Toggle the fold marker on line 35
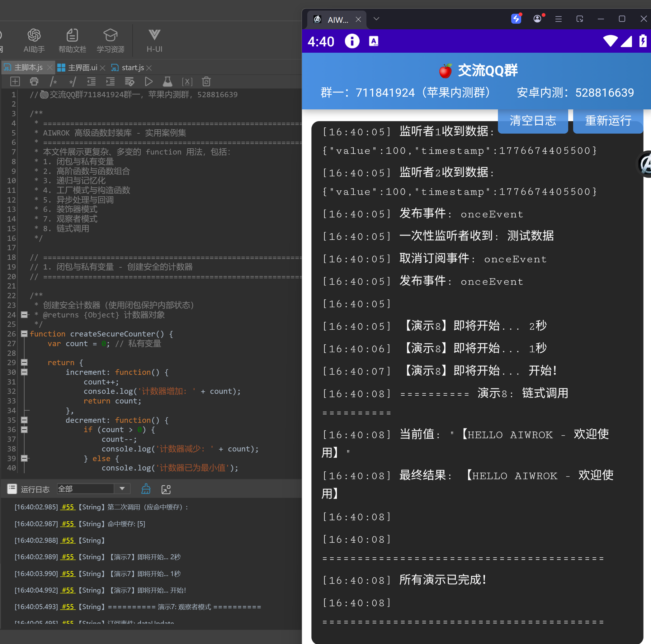Image resolution: width=651 pixels, height=644 pixels. point(24,420)
